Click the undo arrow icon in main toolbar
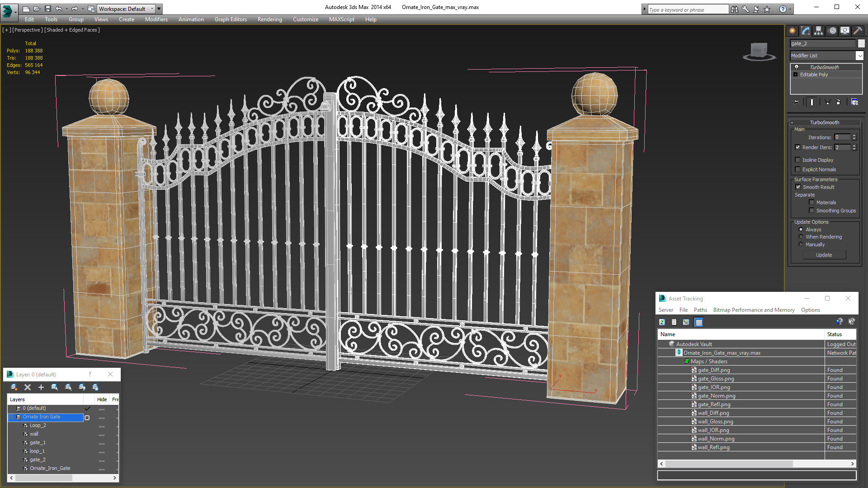The height and width of the screenshot is (488, 868). (x=59, y=8)
